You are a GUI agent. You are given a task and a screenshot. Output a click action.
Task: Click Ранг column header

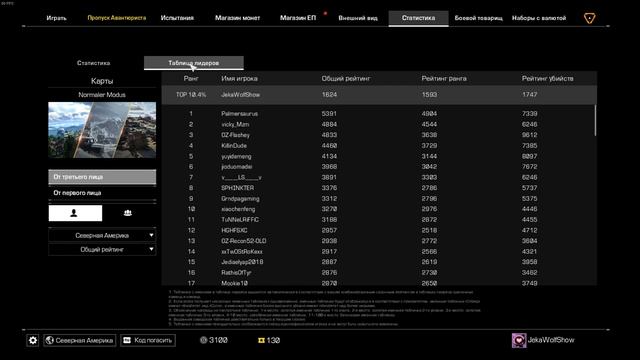pos(191,78)
